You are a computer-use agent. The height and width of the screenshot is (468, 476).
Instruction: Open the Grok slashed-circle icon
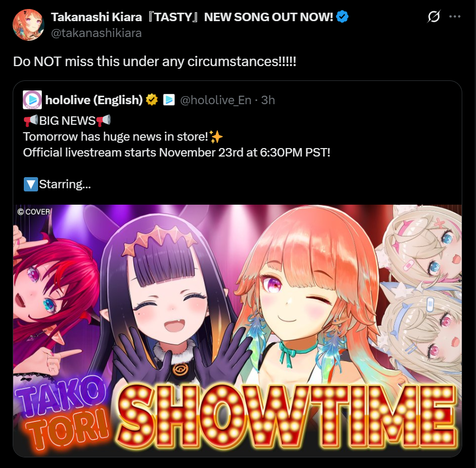pos(434,16)
